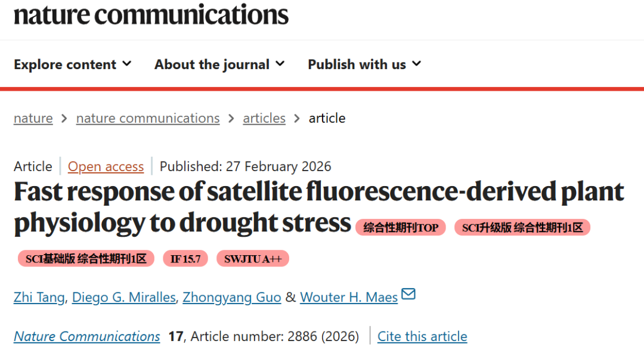This screenshot has width=644, height=356.
Task: Click author Wouter H. Maes name
Action: (348, 297)
